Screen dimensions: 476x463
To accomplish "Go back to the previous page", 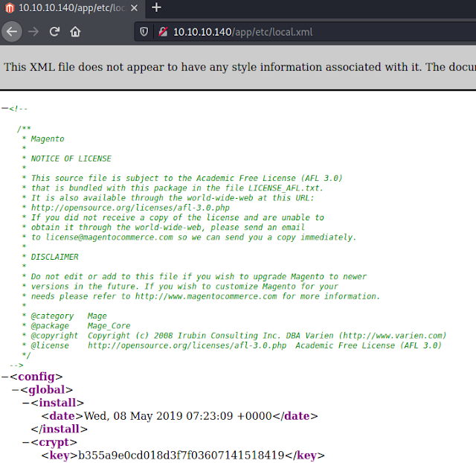I will (x=12, y=31).
